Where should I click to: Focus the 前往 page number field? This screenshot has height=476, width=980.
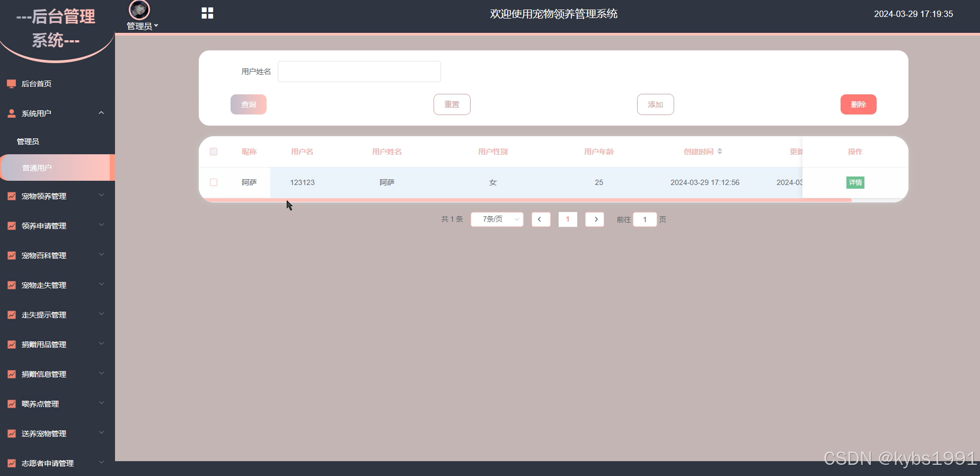tap(645, 219)
